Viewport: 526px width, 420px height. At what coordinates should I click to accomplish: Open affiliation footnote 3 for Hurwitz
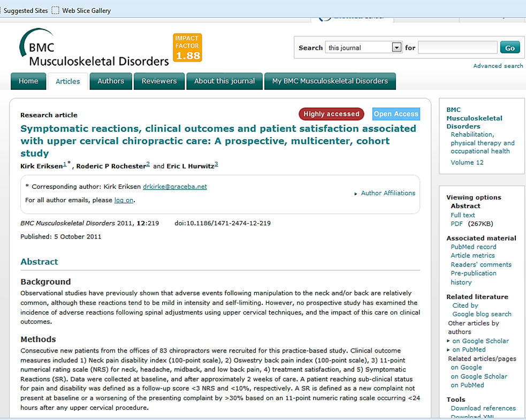(216, 164)
